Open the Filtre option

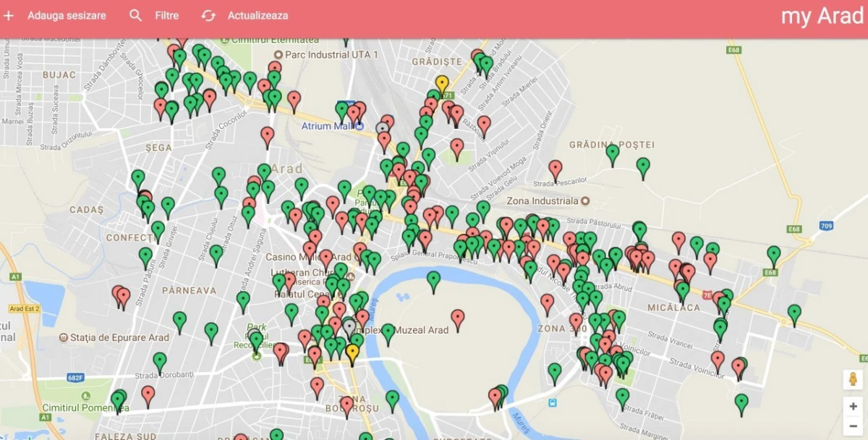[167, 15]
